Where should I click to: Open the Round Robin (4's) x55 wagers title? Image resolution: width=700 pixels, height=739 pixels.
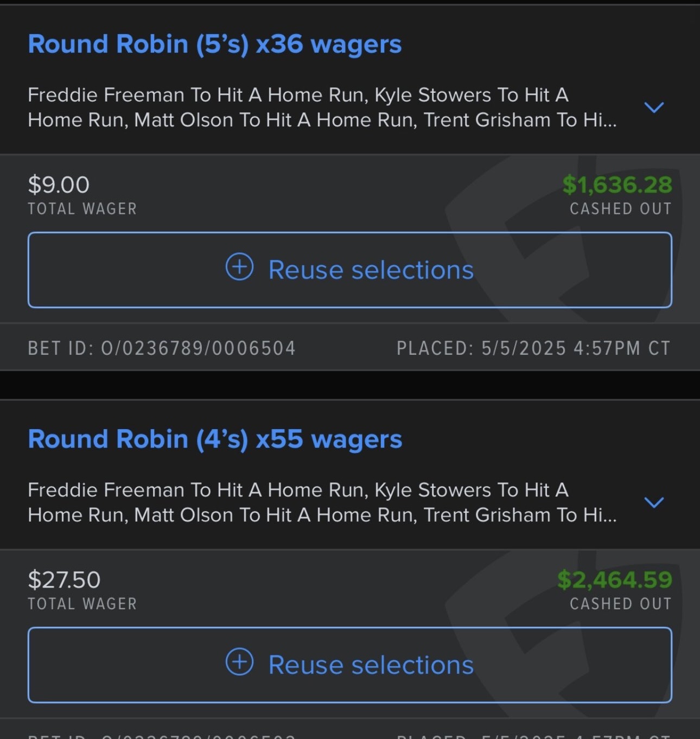pos(214,439)
